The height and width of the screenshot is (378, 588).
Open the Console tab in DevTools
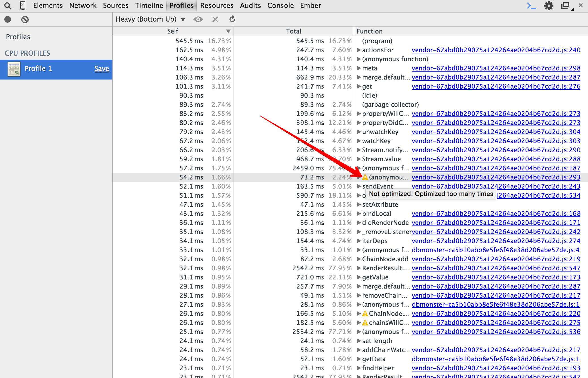[x=280, y=6]
